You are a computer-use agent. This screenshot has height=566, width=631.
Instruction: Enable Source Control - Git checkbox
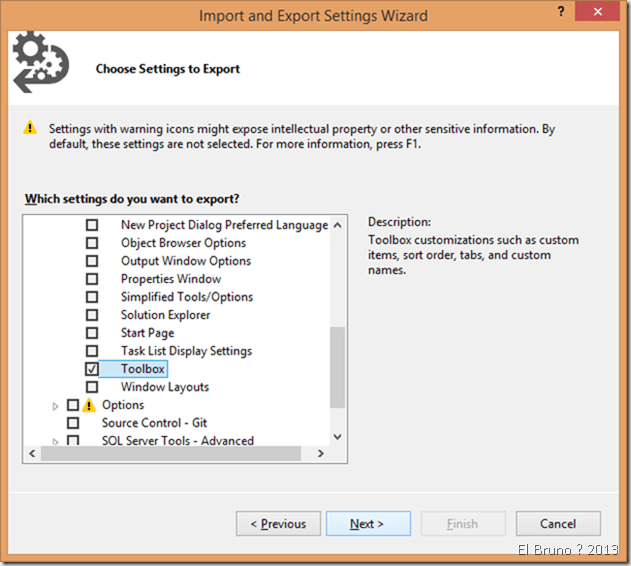(73, 423)
